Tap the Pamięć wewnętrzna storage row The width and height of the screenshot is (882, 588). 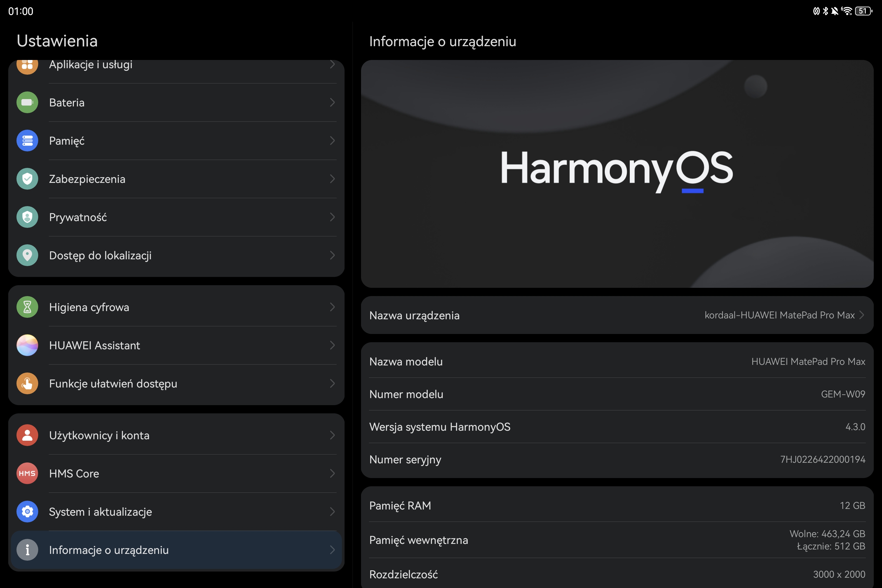coord(617,540)
